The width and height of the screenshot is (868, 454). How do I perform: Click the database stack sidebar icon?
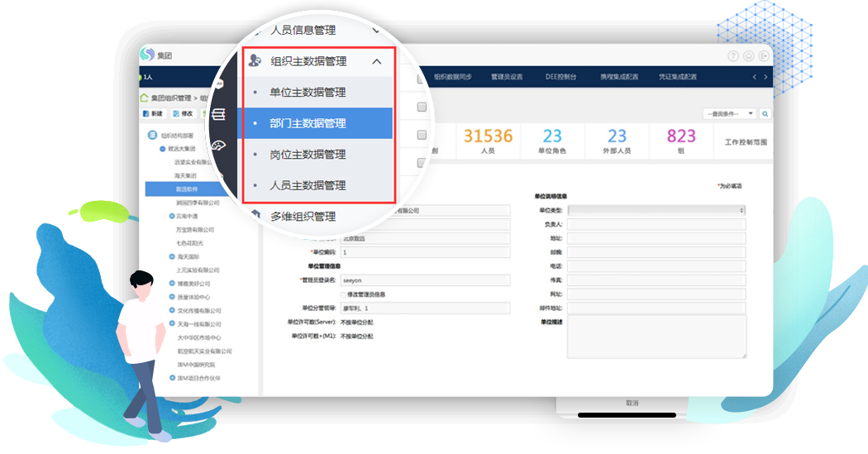coord(219,114)
